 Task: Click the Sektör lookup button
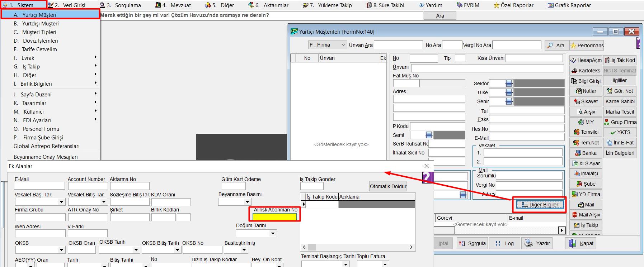tap(509, 84)
